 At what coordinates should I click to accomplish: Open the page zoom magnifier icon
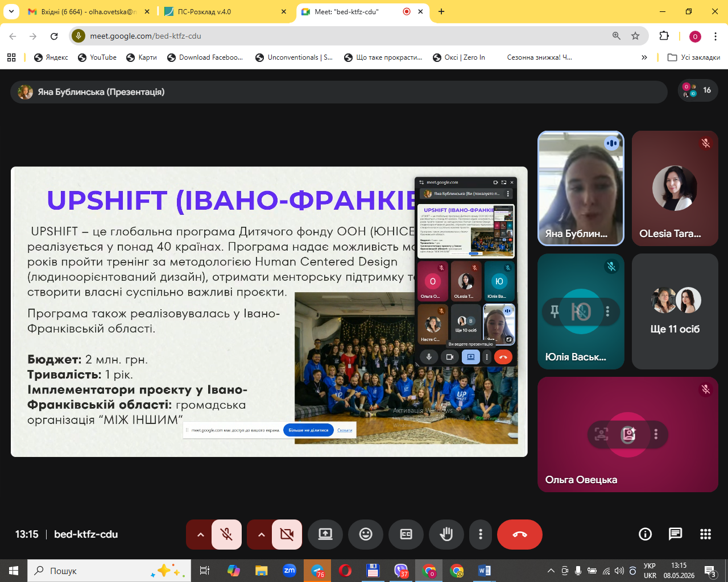click(x=616, y=36)
